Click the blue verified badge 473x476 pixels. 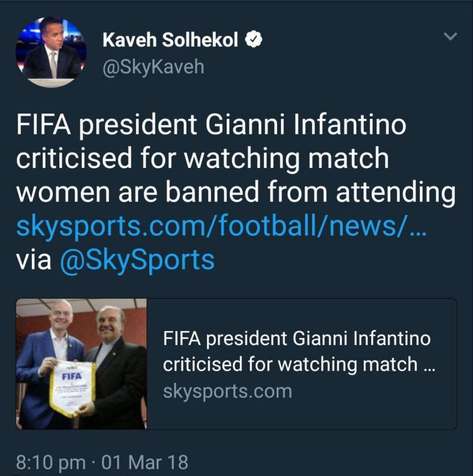tap(254, 39)
